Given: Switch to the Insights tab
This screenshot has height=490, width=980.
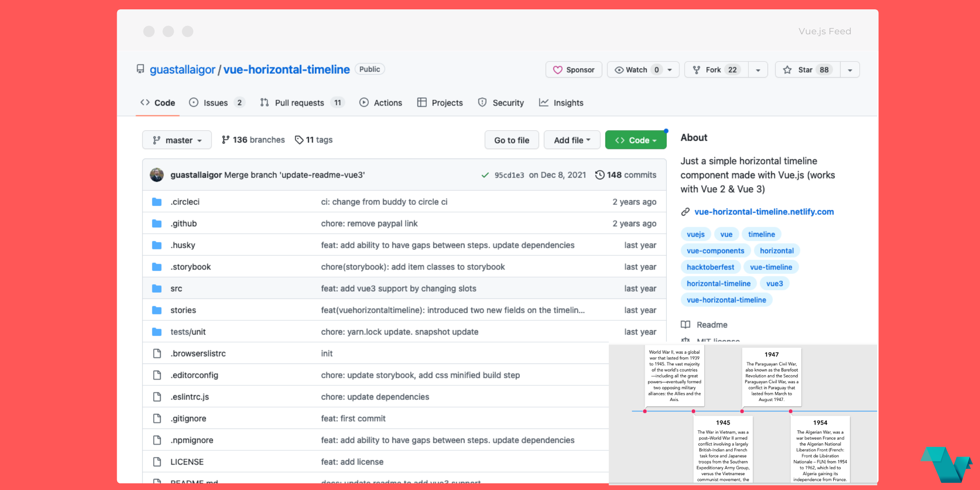Looking at the screenshot, I should (561, 102).
